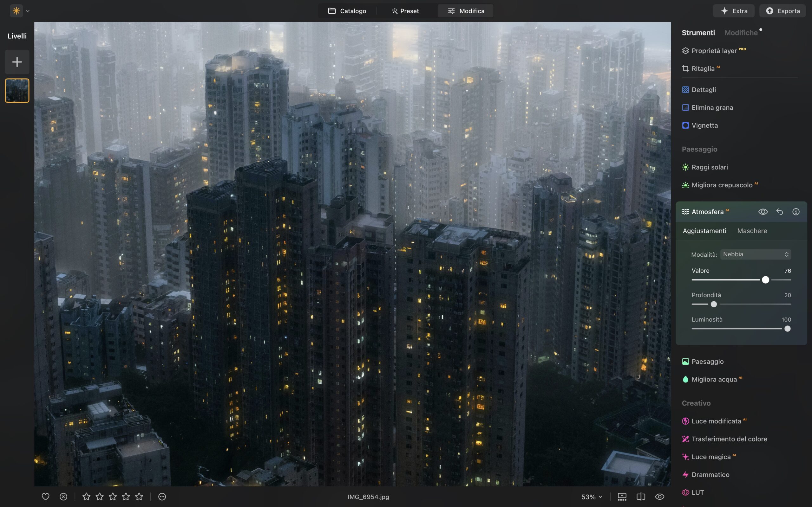Switch to the Maschere tab
The width and height of the screenshot is (812, 507).
click(752, 231)
